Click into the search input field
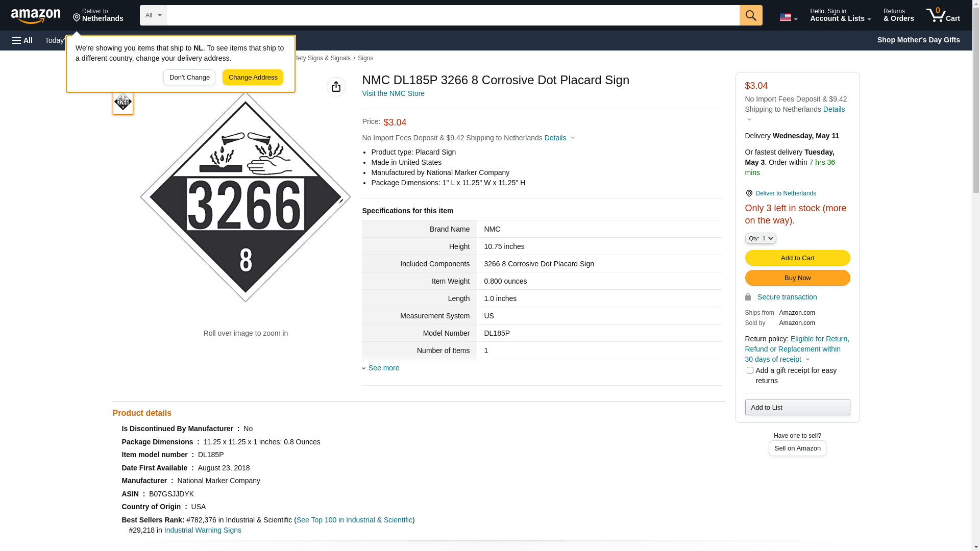 452,15
